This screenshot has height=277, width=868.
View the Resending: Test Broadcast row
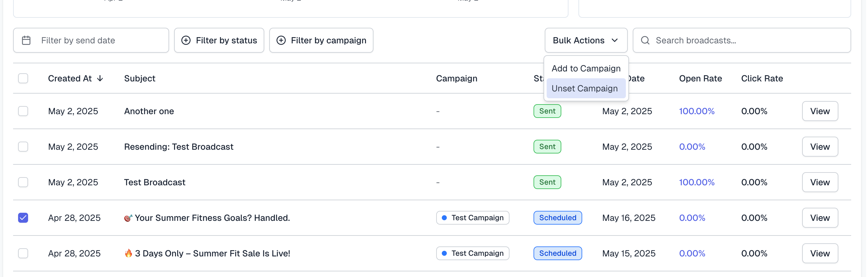click(819, 147)
